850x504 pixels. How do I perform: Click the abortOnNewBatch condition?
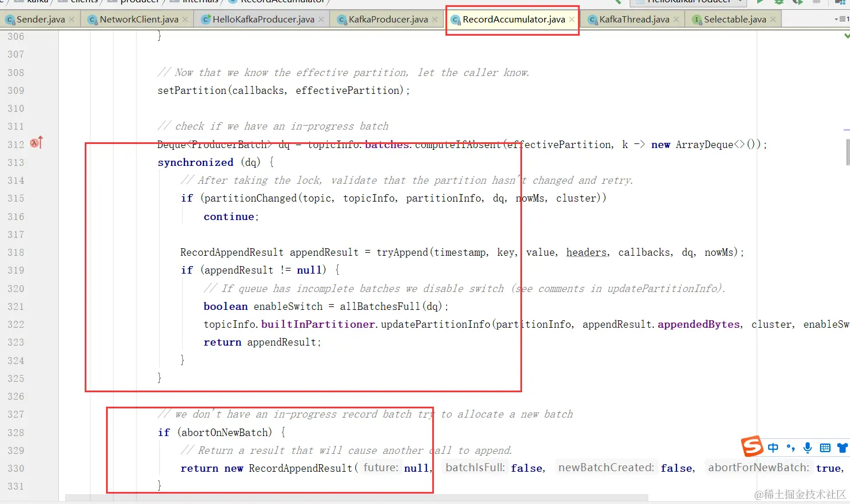click(x=224, y=433)
